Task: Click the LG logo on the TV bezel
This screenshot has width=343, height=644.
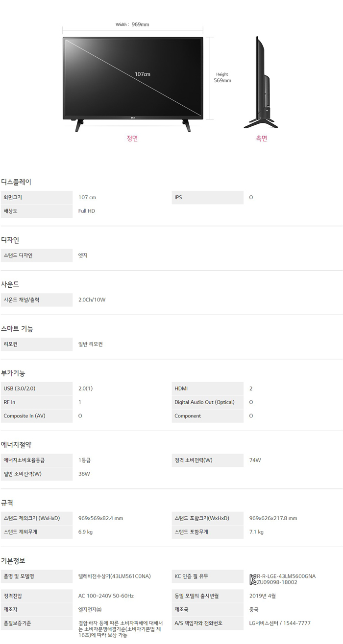Action: (x=132, y=116)
